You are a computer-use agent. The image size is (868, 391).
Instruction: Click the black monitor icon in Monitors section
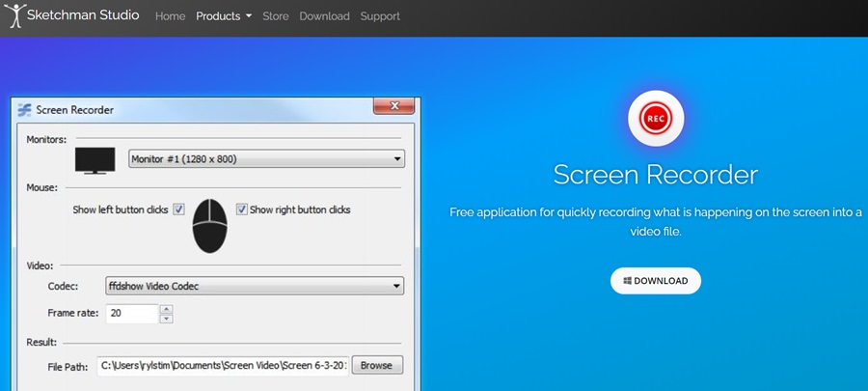point(95,160)
